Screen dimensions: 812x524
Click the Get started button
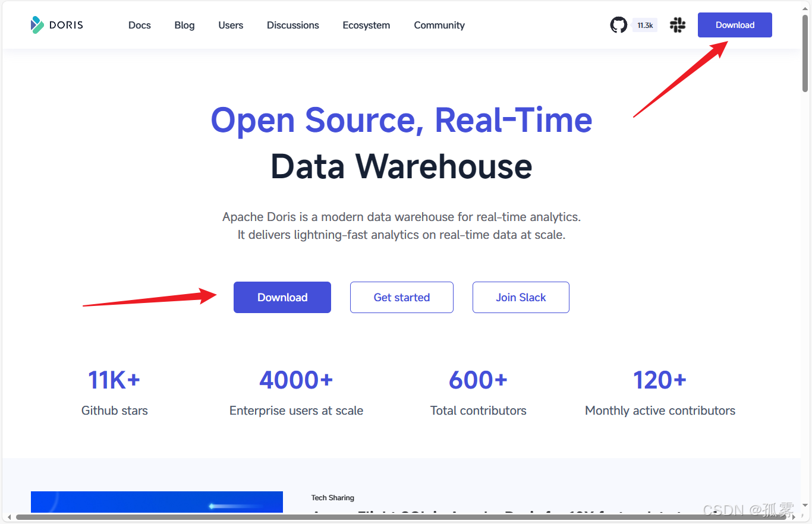pos(402,297)
